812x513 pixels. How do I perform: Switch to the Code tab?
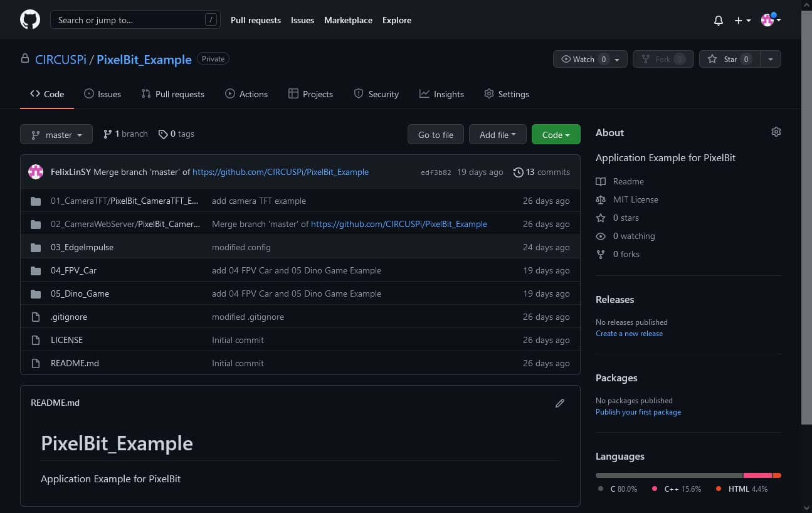[x=47, y=94]
